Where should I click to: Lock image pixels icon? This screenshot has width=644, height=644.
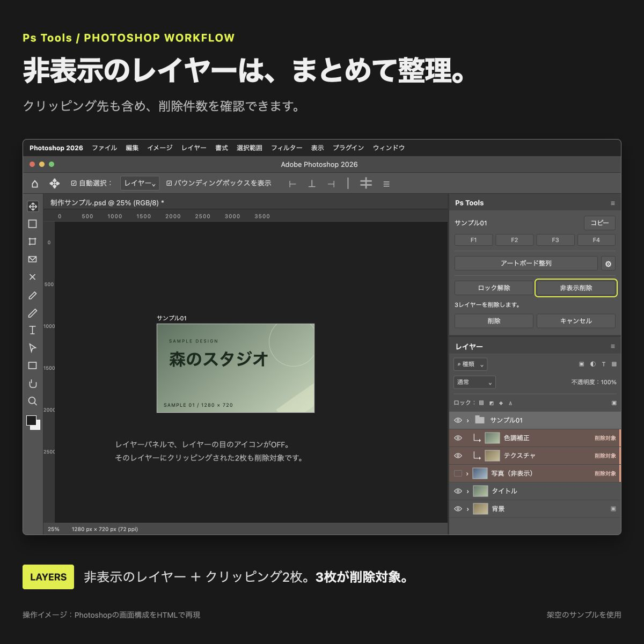tap(492, 403)
